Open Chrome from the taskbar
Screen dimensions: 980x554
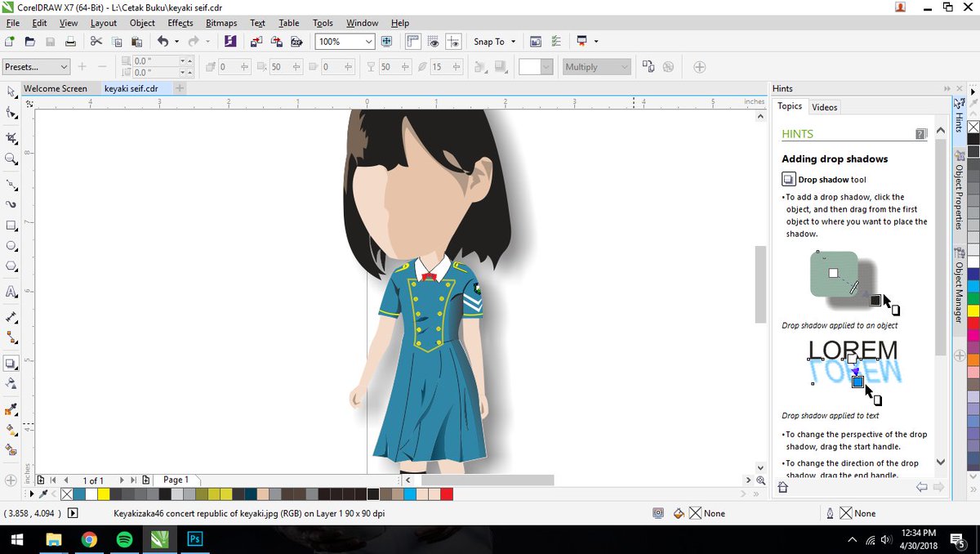89,539
